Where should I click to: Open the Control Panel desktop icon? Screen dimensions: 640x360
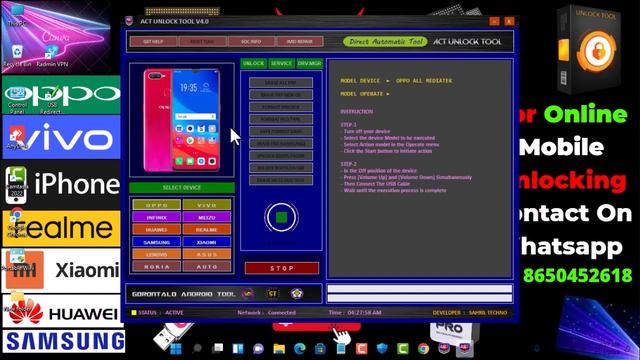tap(17, 101)
